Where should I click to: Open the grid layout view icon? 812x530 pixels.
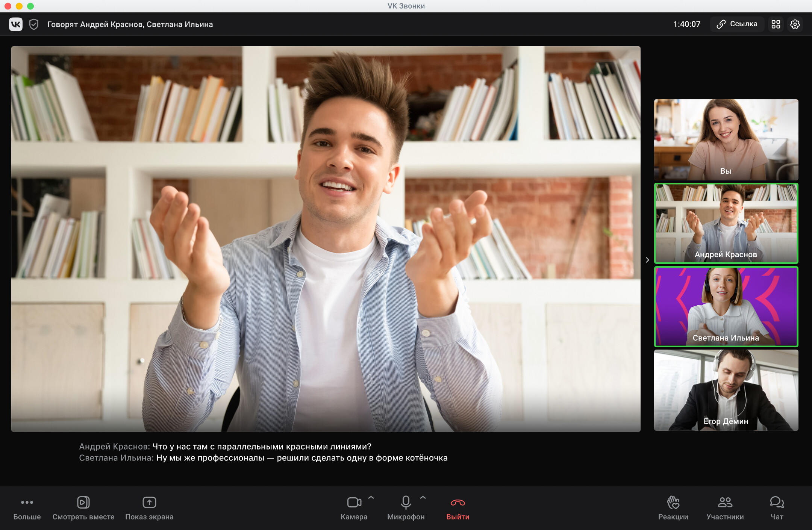click(x=776, y=24)
